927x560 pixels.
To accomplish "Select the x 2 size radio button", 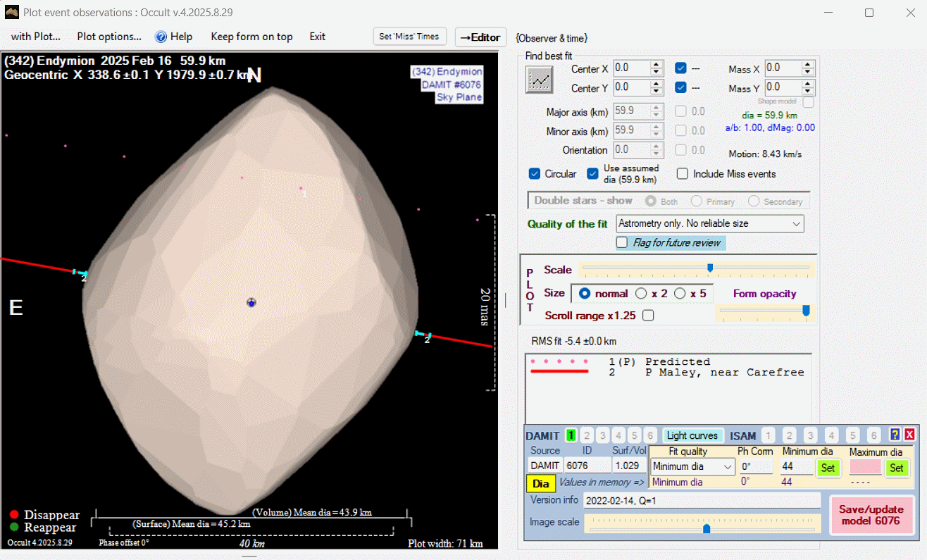I will pyautogui.click(x=641, y=293).
